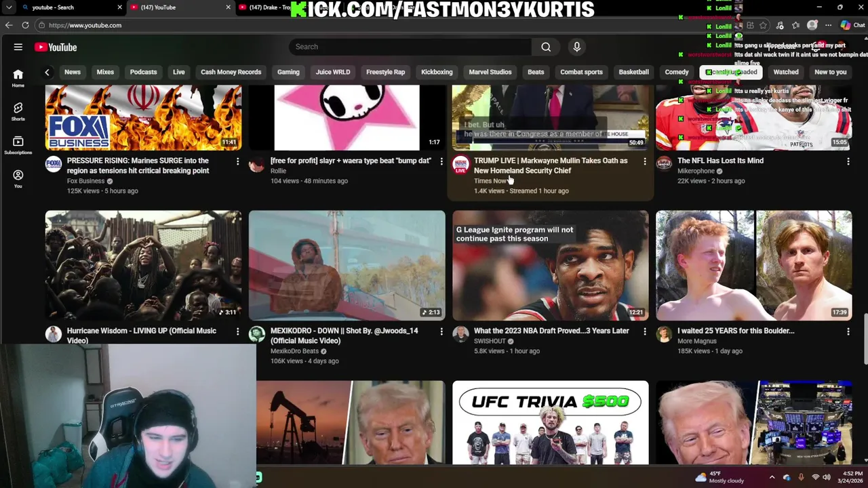Go back using browser back arrow

(x=9, y=25)
